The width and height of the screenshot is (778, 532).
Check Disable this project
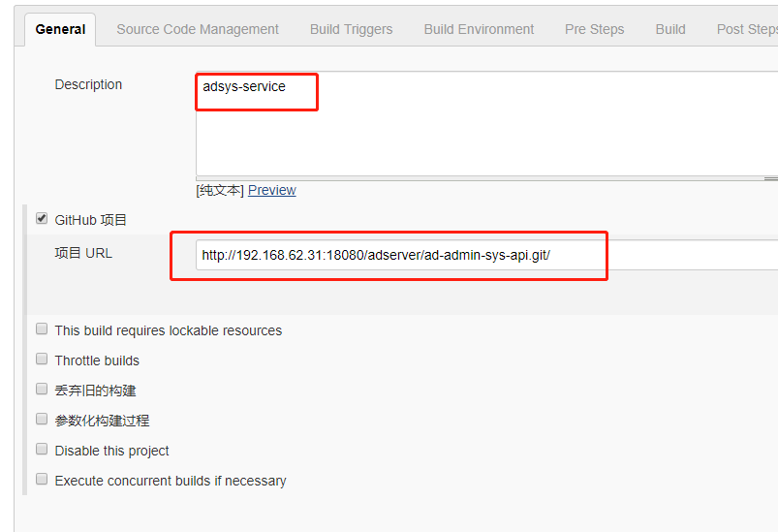(x=42, y=449)
